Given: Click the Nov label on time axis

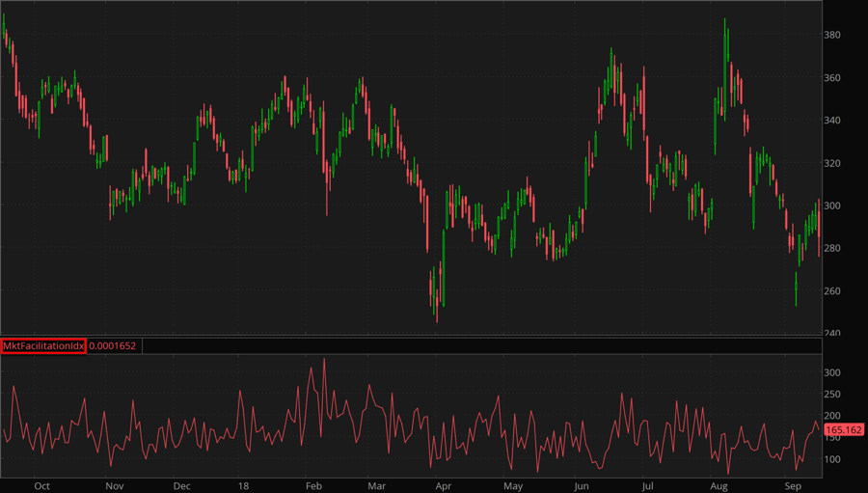Looking at the screenshot, I should point(114,485).
